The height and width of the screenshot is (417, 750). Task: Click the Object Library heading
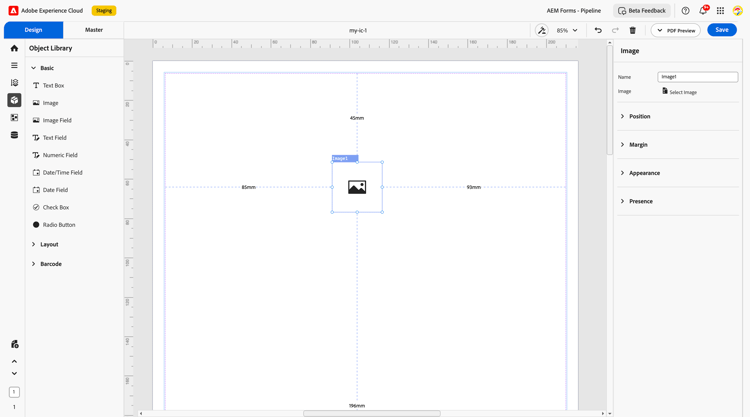pos(51,48)
